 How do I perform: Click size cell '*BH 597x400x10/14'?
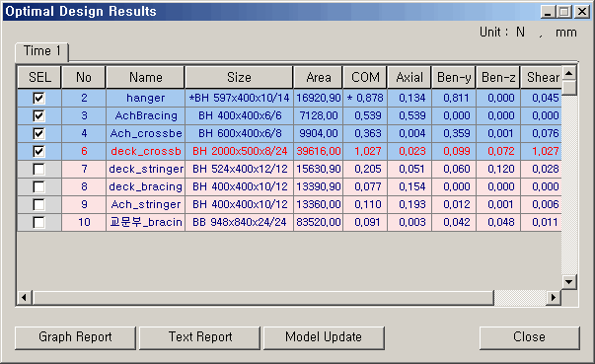239,99
